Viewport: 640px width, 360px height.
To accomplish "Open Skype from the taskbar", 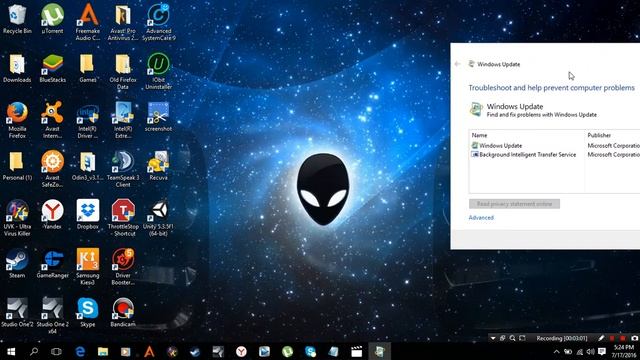I will 310,351.
